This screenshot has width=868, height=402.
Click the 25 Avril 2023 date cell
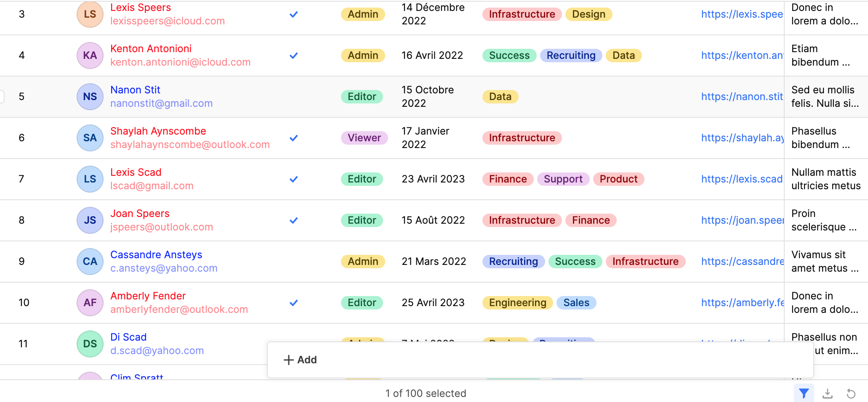coord(433,303)
